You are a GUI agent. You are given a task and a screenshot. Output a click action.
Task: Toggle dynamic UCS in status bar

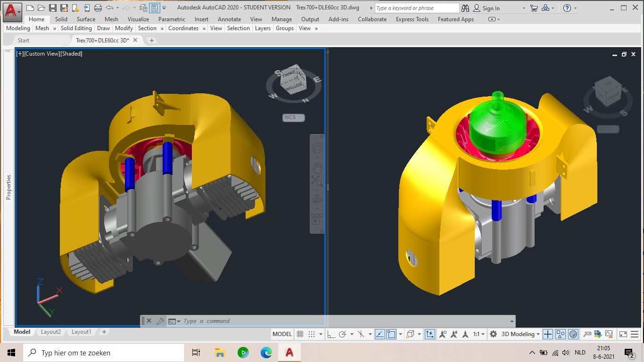430,334
